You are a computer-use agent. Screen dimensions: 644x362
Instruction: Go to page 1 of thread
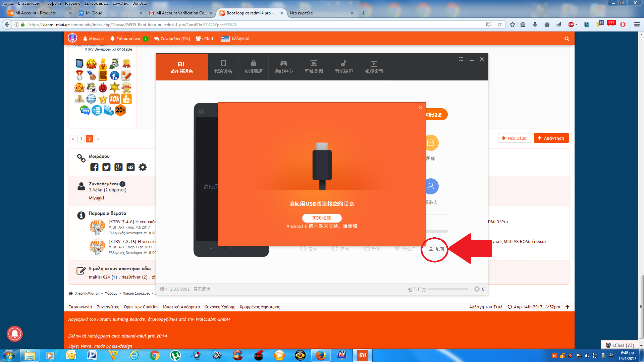pos(81,139)
